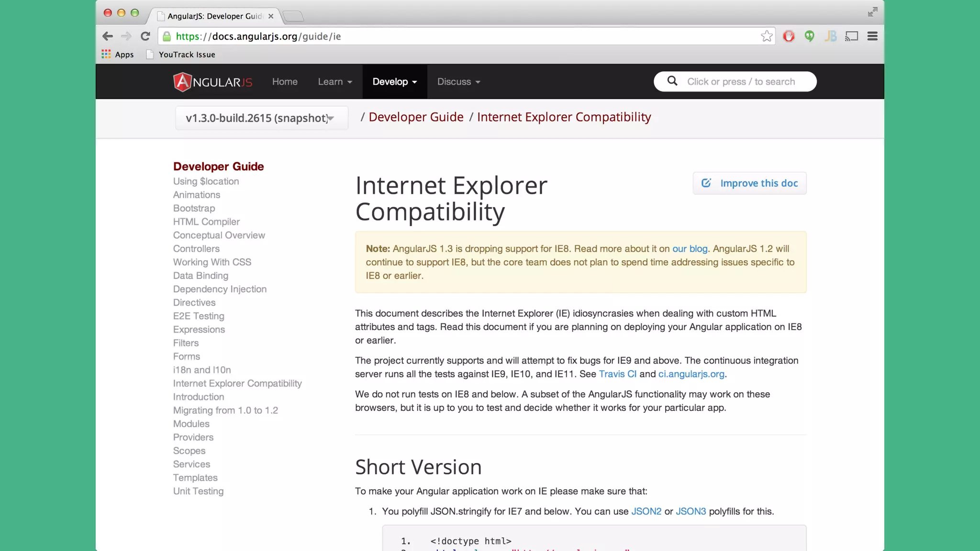Click the red AdBlock extension icon
This screenshot has width=980, height=551.
[x=789, y=36]
